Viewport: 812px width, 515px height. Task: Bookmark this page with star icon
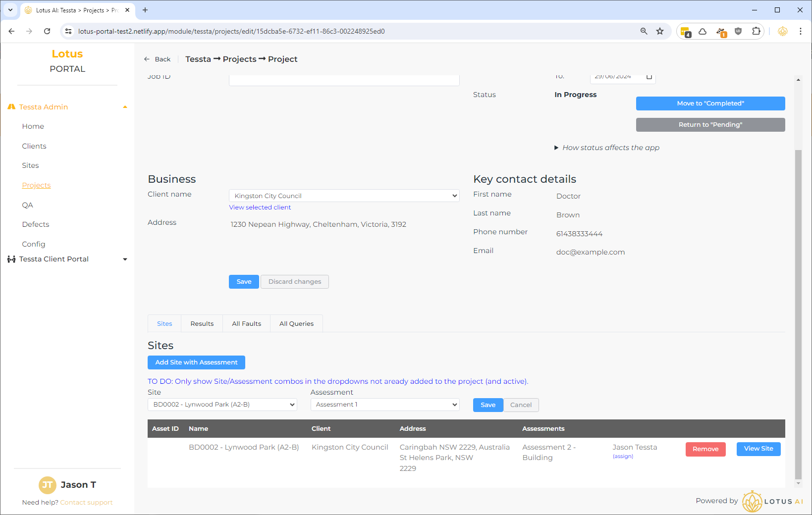(x=660, y=31)
